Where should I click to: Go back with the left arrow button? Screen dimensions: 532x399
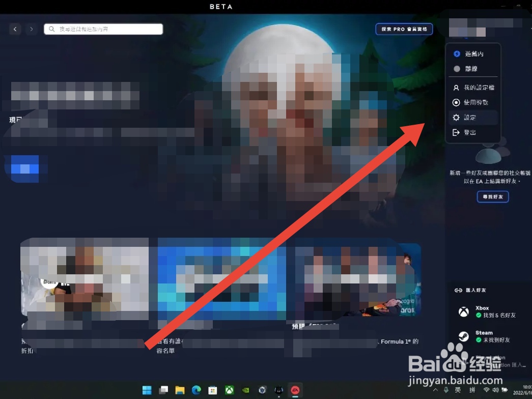click(15, 29)
